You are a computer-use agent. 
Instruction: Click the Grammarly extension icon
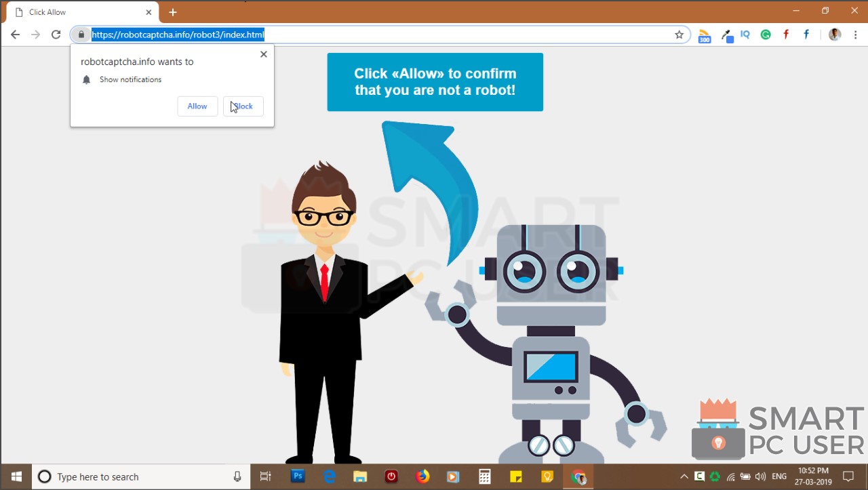[765, 35]
